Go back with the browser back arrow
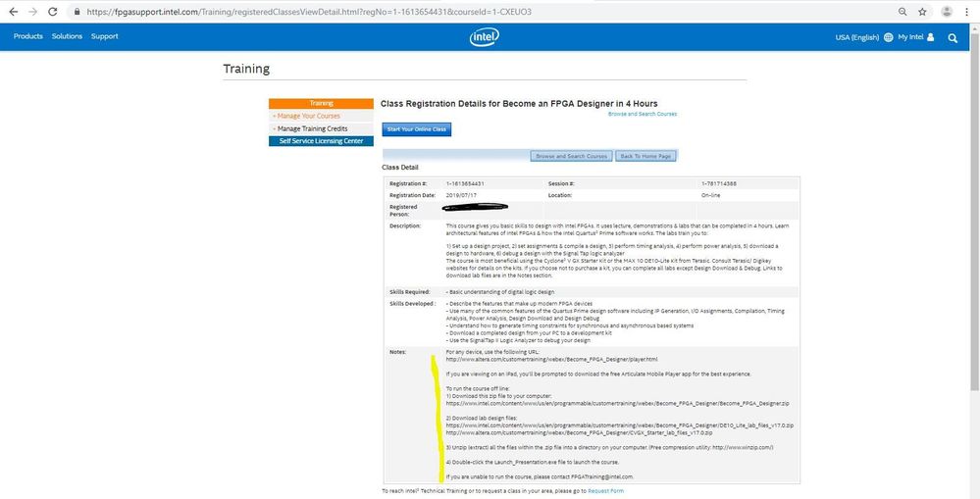980x499 pixels. [x=13, y=12]
